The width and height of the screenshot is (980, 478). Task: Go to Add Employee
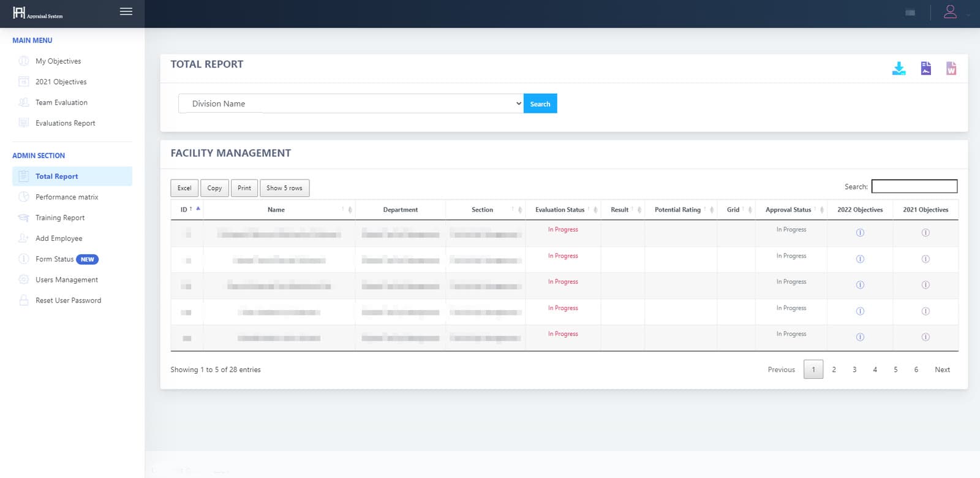coord(72,238)
